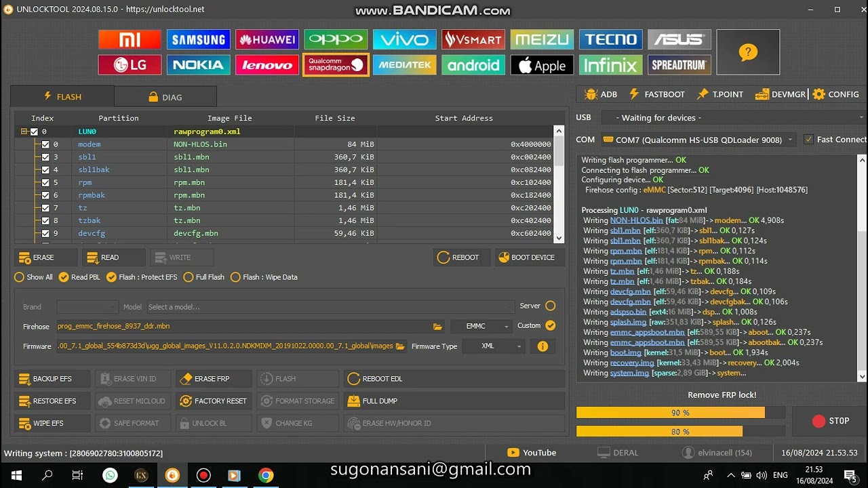Screen dimensions: 868x488
Task: Uncheck the modem partition checkbox
Action: (x=45, y=144)
